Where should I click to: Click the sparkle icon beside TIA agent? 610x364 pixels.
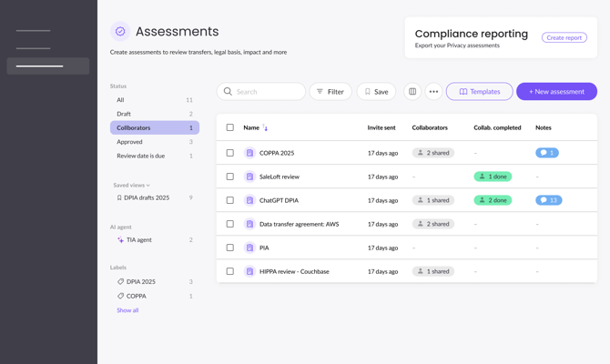pos(120,240)
